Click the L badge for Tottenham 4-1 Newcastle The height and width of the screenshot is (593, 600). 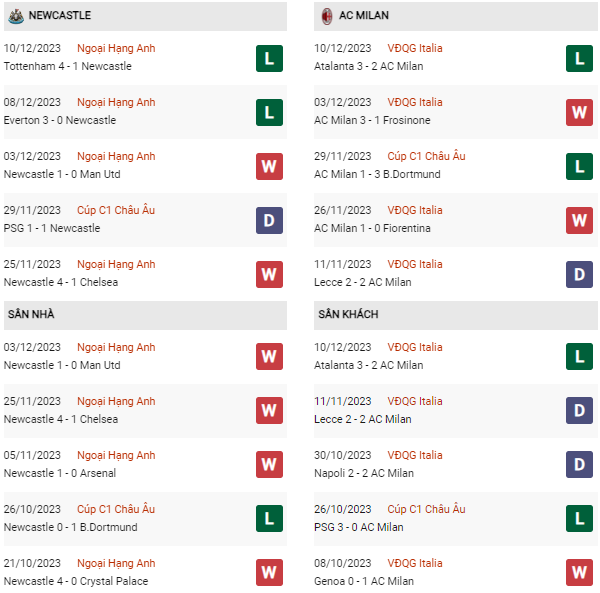coord(269,58)
